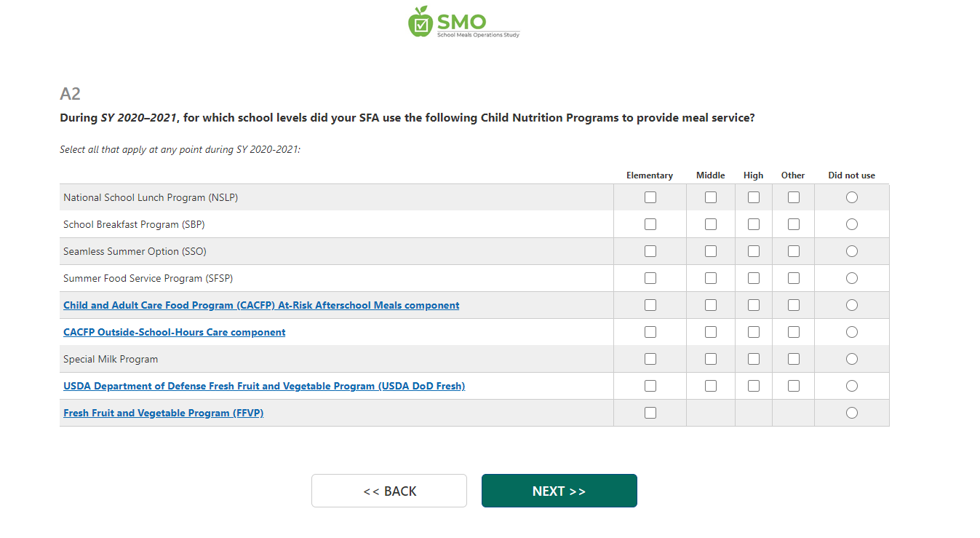Open CACFP At-Risk Afterschool Meals link
980x538 pixels.
(x=261, y=305)
